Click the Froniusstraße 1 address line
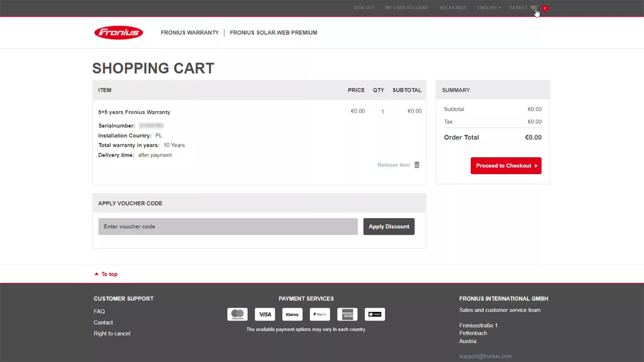Viewport: 644px width, 362px height. (x=478, y=325)
